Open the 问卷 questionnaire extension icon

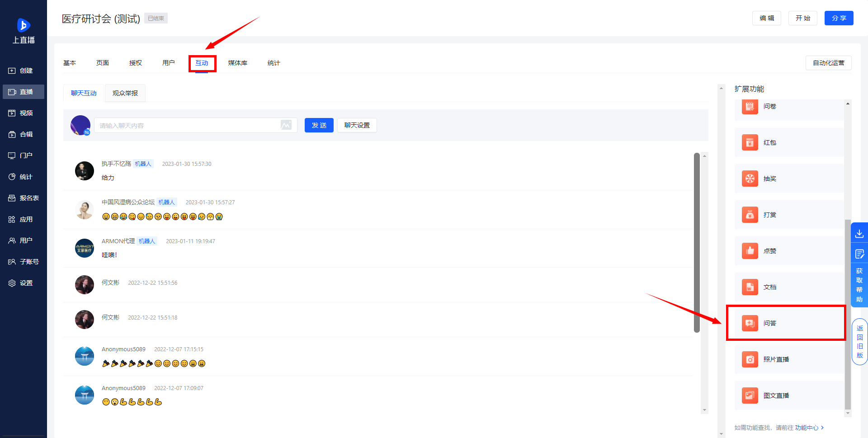coord(750,107)
